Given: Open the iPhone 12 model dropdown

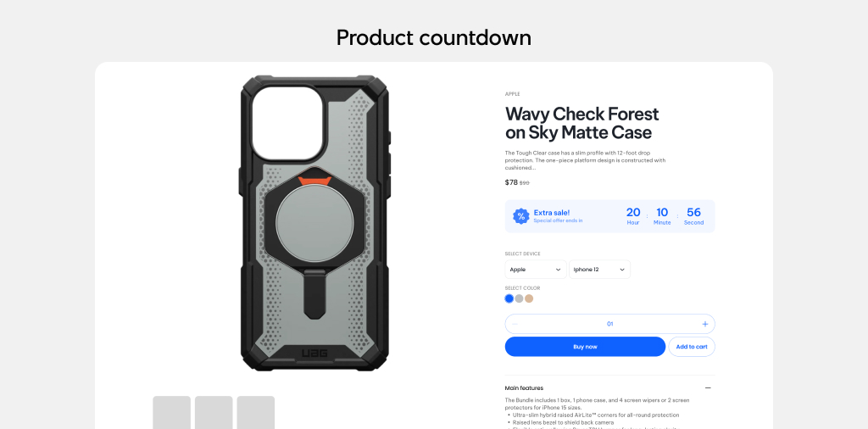Looking at the screenshot, I should click(x=599, y=270).
